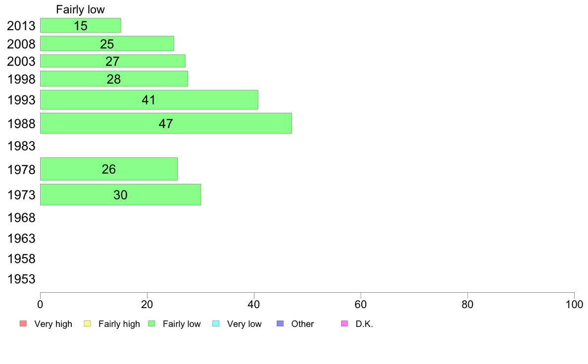The height and width of the screenshot is (364, 588).
Task: Select the 1998 bar showing 28
Action: tap(114, 79)
